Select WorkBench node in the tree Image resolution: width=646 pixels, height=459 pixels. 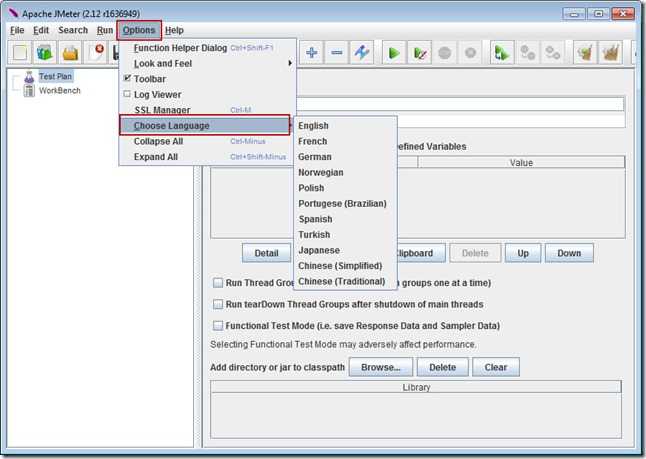60,91
